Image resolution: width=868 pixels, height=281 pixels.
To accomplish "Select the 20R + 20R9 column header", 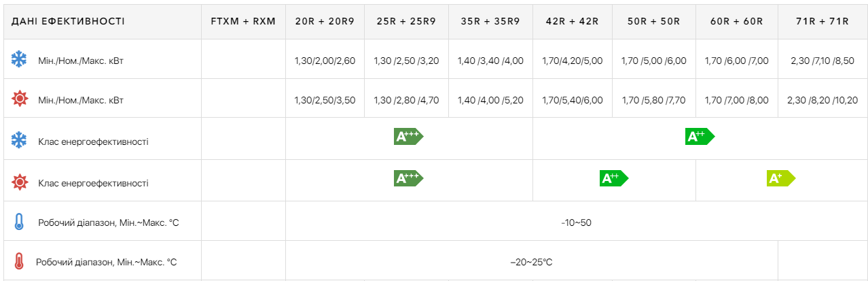I will pos(325,21).
